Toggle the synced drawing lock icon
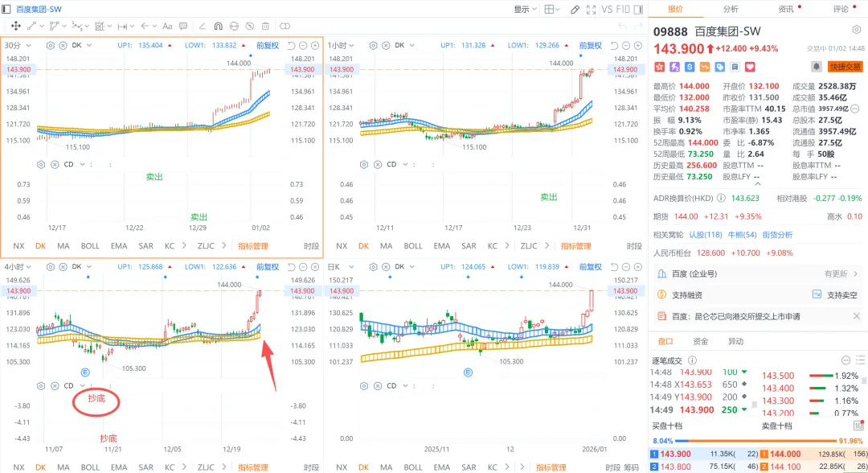Image resolution: width=868 pixels, height=473 pixels. point(234,26)
